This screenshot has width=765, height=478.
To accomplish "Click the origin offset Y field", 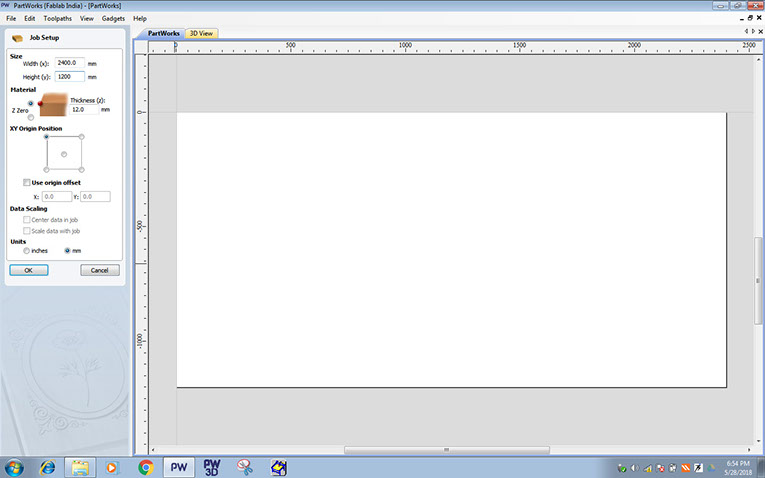I will pos(95,197).
